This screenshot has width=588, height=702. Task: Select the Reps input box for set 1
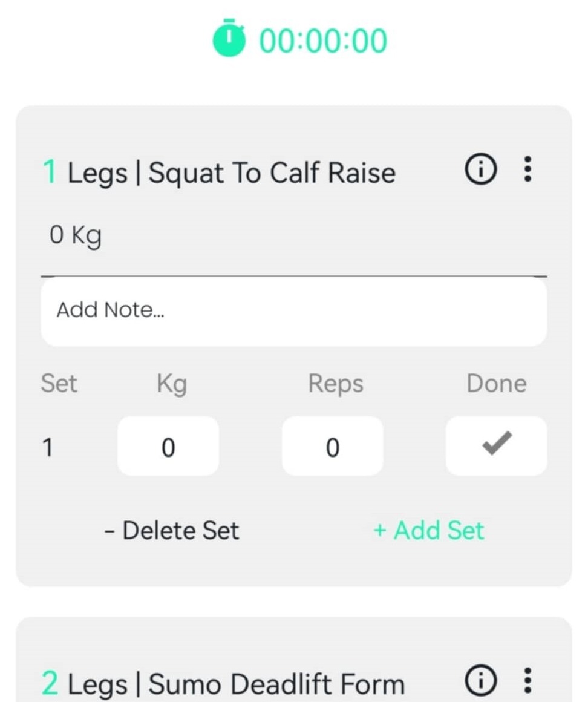[x=332, y=447]
